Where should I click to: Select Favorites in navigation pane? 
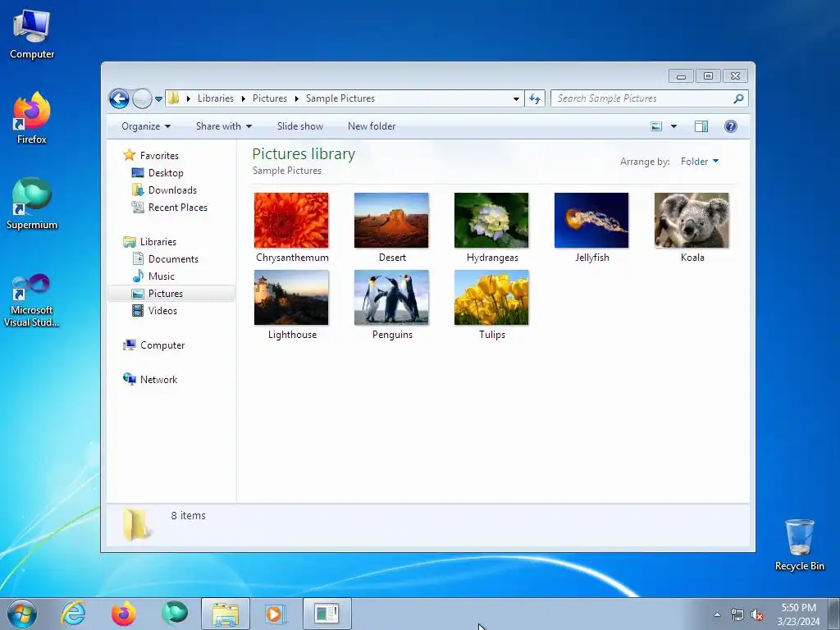pos(159,155)
